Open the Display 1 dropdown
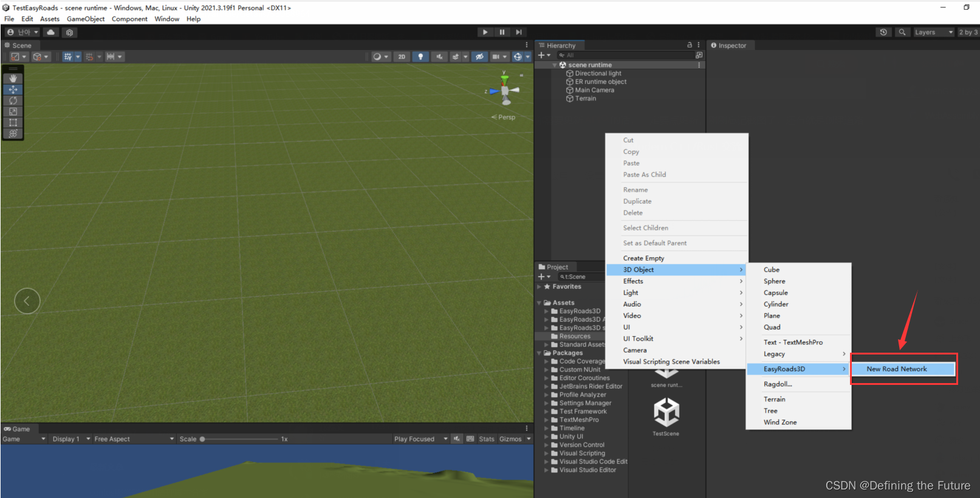The height and width of the screenshot is (498, 980). [x=70, y=439]
